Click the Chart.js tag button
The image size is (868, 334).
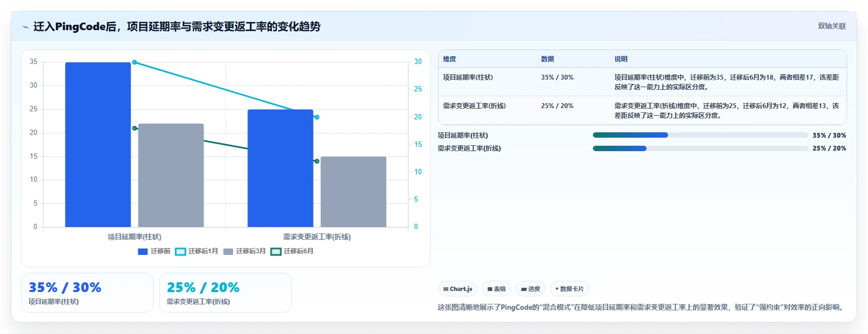tap(457, 289)
